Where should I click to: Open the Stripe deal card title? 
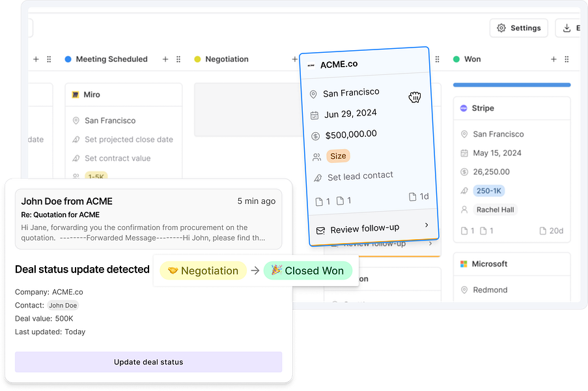pyautogui.click(x=483, y=108)
